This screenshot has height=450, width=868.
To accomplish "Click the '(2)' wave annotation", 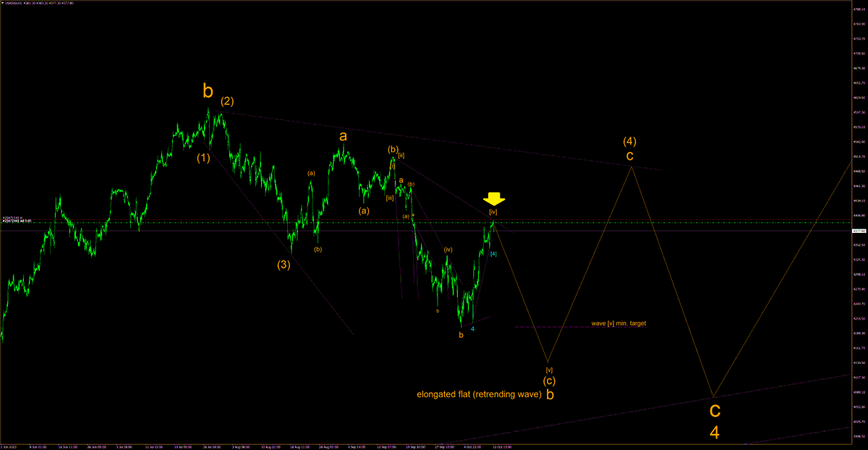I will point(228,102).
